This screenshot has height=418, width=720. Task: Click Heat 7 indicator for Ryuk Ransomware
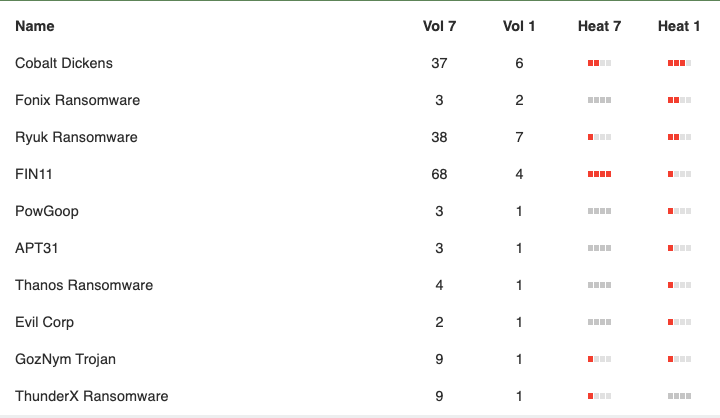pyautogui.click(x=599, y=137)
